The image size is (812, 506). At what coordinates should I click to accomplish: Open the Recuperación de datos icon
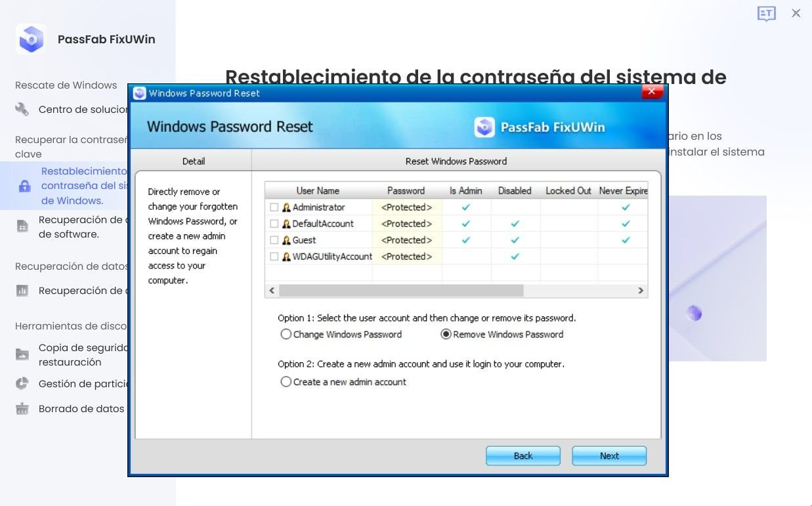click(x=22, y=291)
